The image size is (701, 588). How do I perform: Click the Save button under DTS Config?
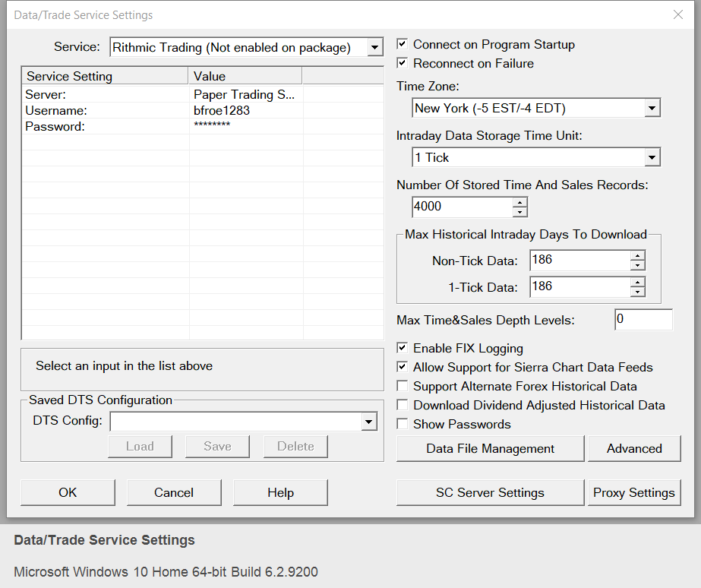[217, 446]
